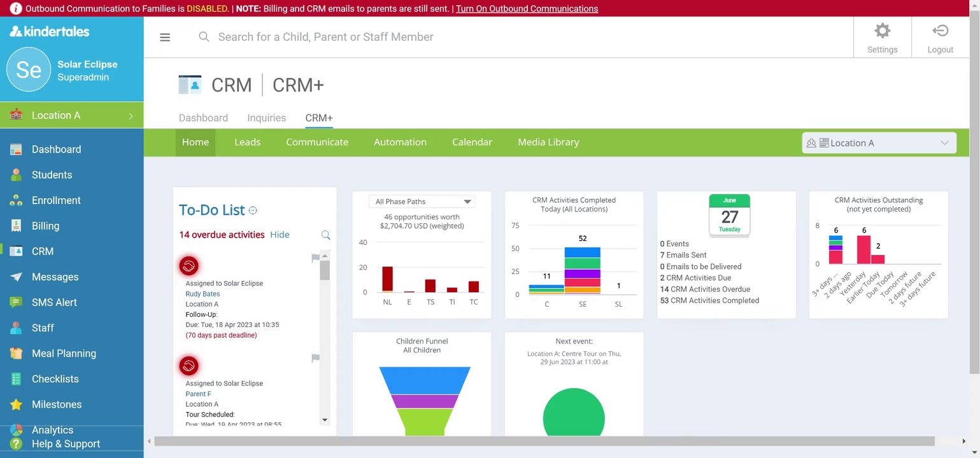The width and height of the screenshot is (980, 458).
Task: Hide the overdue activities list
Action: tap(280, 235)
